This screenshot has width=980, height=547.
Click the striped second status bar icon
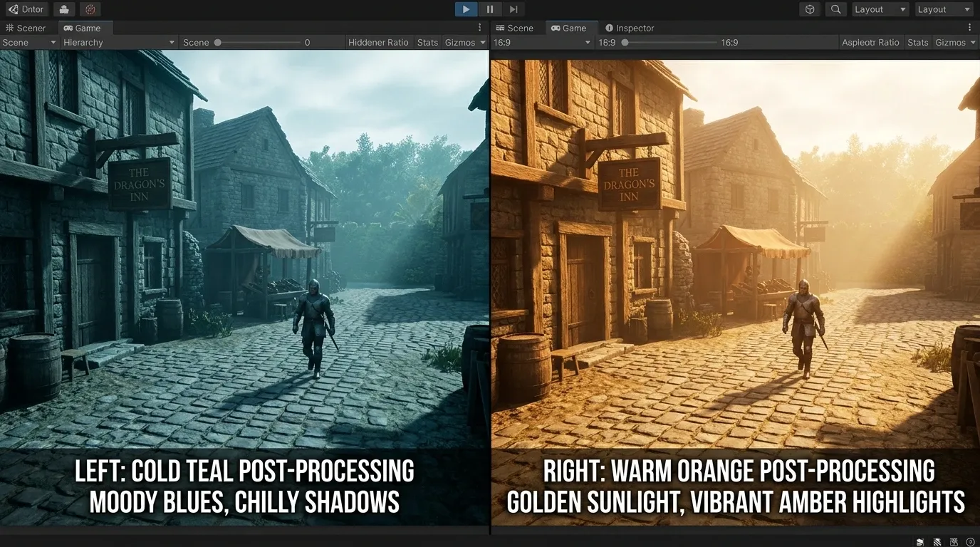click(937, 542)
